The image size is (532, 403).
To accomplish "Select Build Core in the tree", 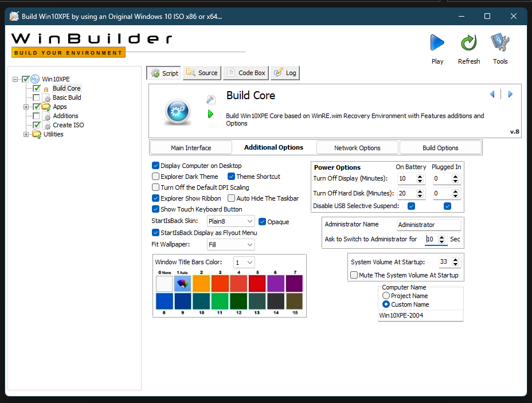I will coord(66,88).
